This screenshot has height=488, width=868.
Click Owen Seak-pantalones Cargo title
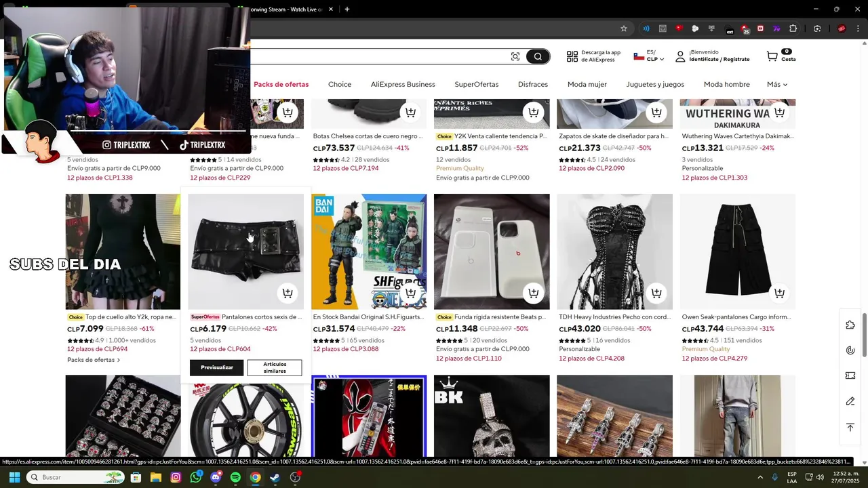point(736,317)
